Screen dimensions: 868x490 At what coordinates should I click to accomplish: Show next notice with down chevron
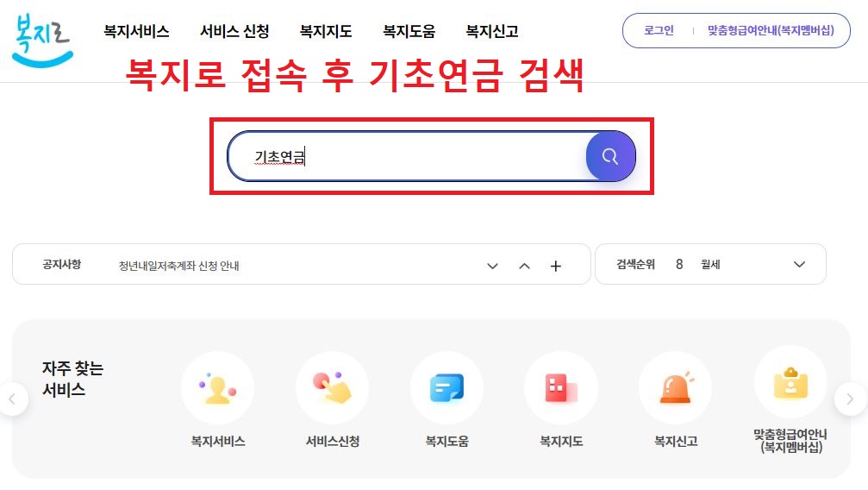point(492,266)
